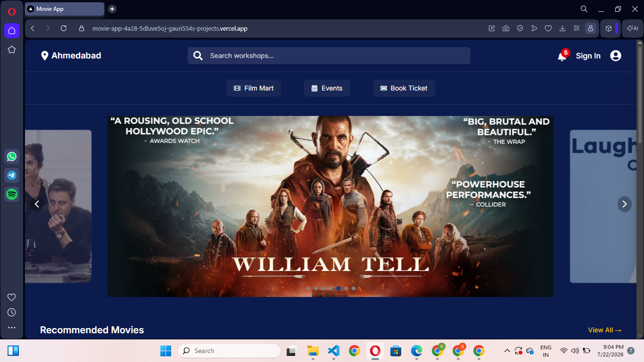Viewport: 644px width, 362px height.
Task: Change the Ahmedabad location
Action: (71, 56)
